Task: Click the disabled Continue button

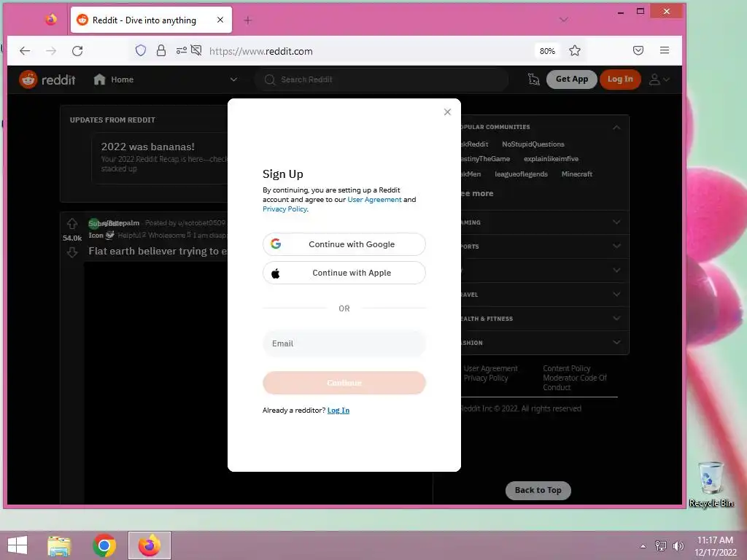Action: coord(344,383)
